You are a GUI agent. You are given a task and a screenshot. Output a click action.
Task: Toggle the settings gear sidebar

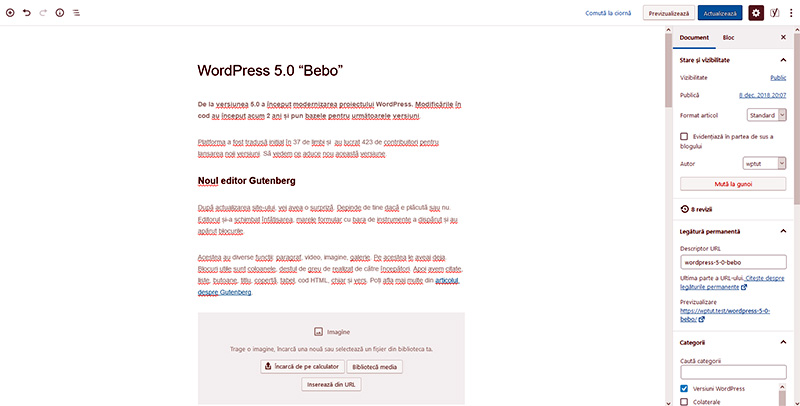click(756, 13)
